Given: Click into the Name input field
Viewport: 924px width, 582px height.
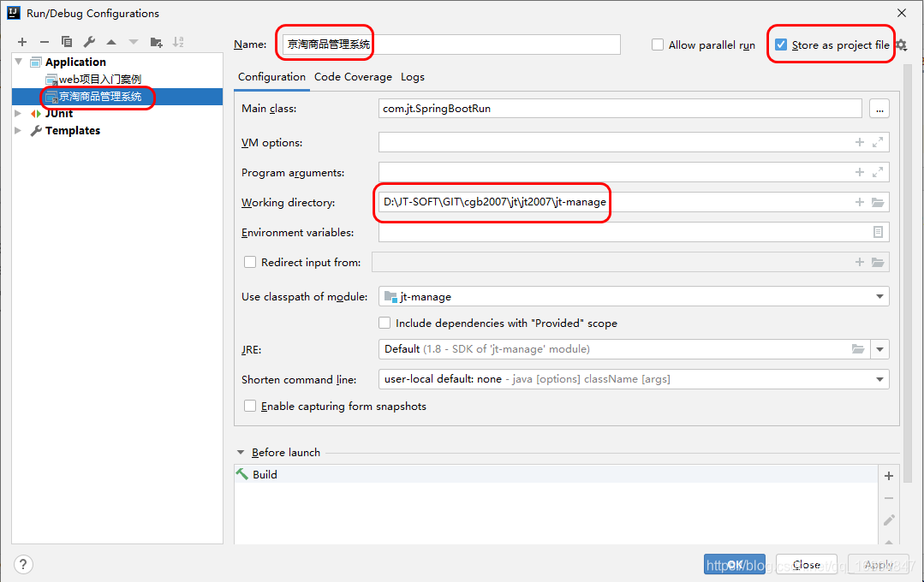Looking at the screenshot, I should click(451, 45).
